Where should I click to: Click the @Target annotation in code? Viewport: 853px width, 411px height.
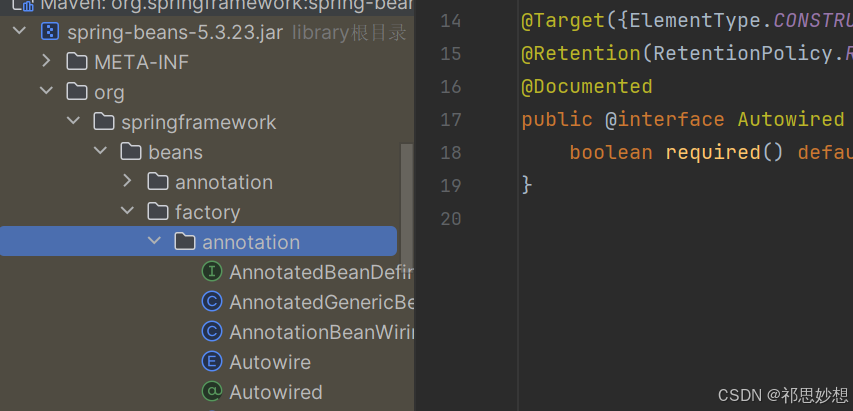(563, 21)
